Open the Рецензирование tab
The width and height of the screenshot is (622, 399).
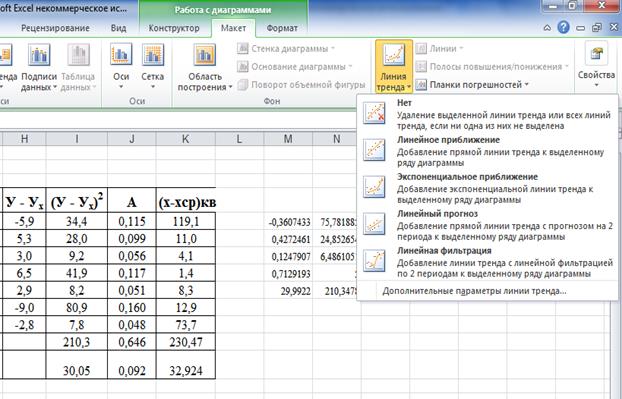point(55,28)
